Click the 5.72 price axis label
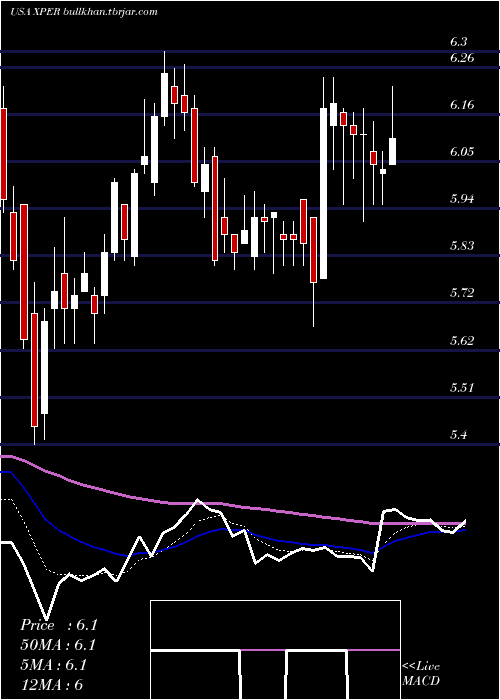This screenshot has height=700, width=500. 462,292
